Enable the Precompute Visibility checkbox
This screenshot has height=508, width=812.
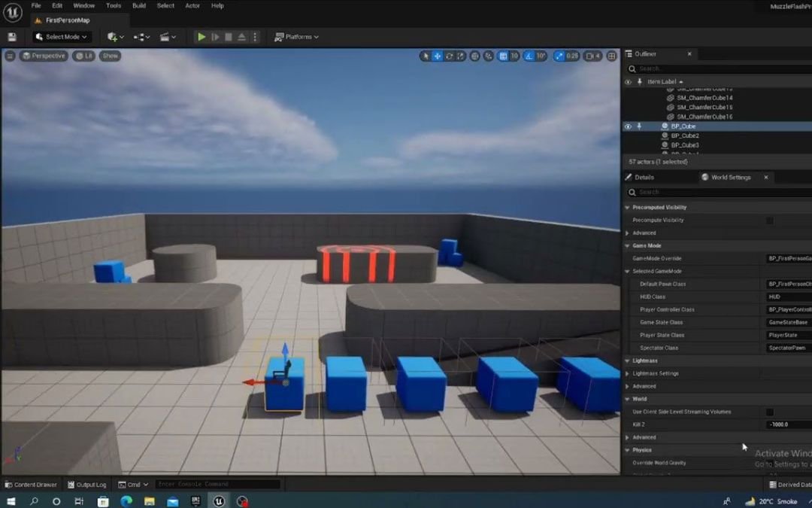pyautogui.click(x=770, y=221)
